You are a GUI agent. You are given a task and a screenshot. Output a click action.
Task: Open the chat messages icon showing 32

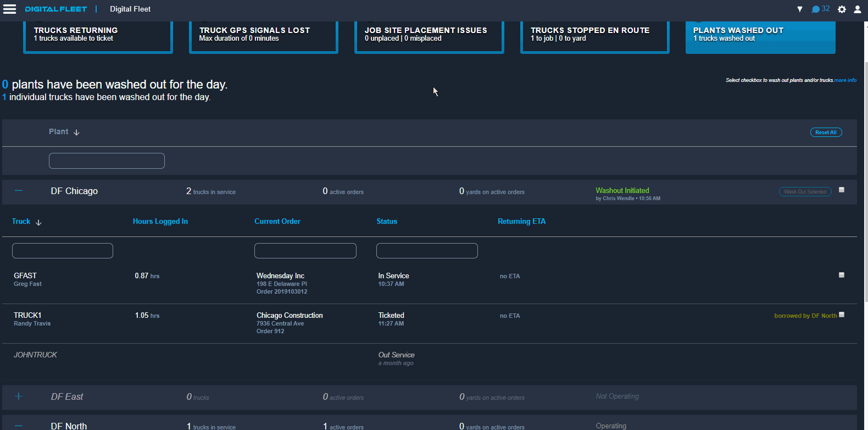point(820,9)
